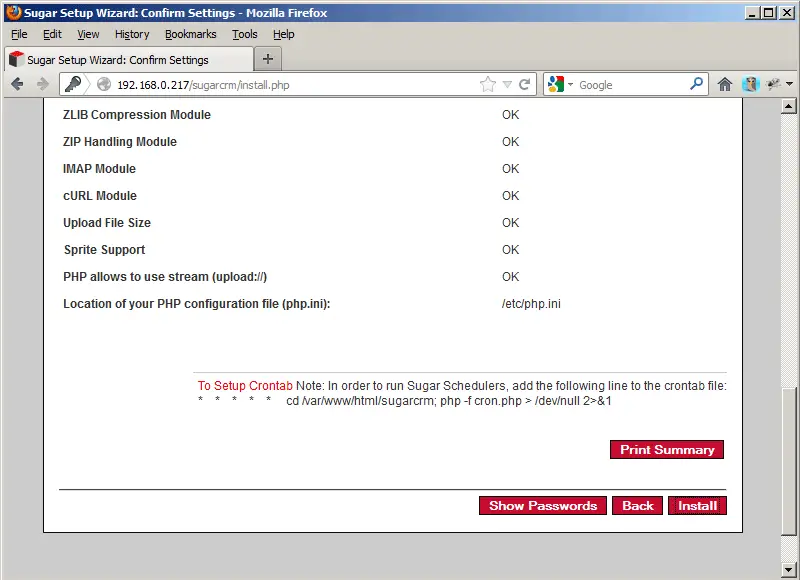Bookmark this page with the star icon

[x=488, y=84]
